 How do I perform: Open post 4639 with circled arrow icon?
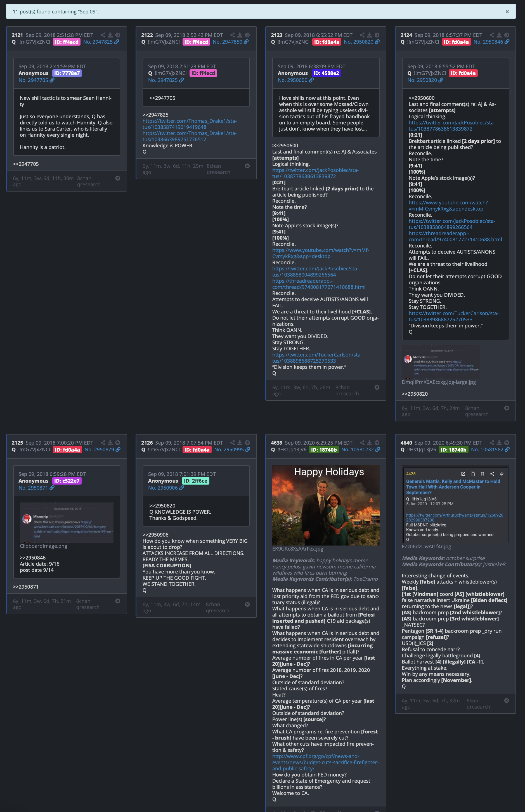pos(377,443)
